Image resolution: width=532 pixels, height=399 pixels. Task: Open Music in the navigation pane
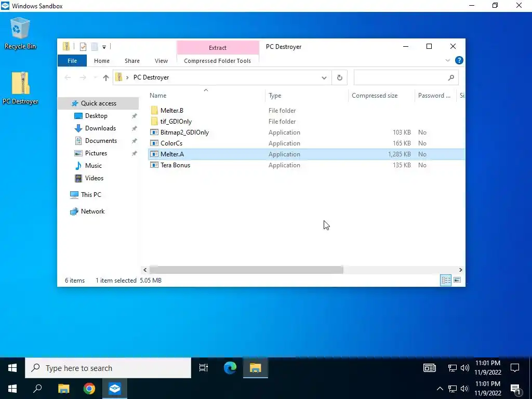coord(94,166)
